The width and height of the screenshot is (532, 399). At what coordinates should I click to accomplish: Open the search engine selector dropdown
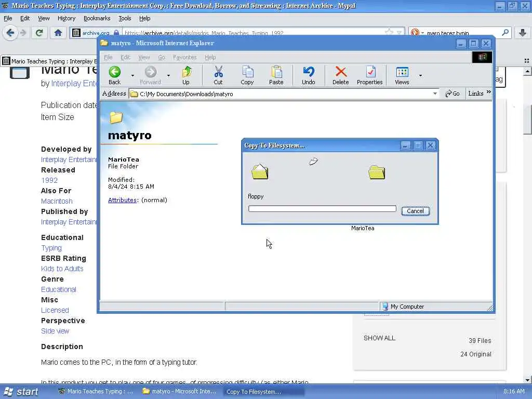click(422, 33)
